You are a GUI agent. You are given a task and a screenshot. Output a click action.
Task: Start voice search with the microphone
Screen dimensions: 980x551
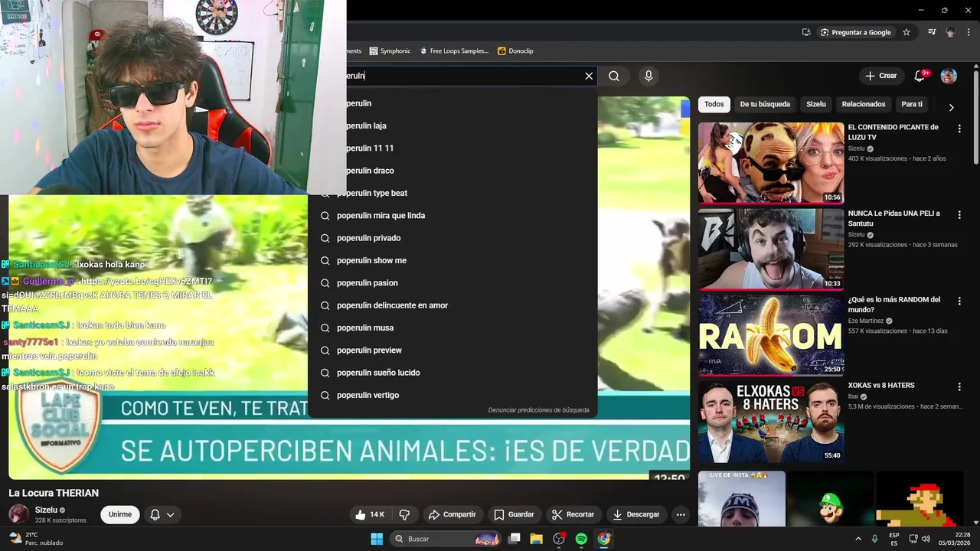pyautogui.click(x=648, y=76)
